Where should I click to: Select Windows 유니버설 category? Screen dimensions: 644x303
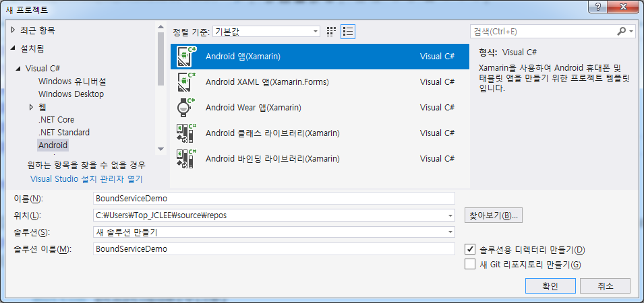point(72,81)
